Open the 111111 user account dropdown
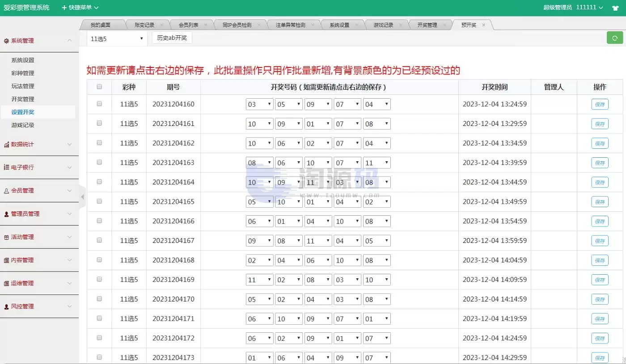The width and height of the screenshot is (626, 364). [590, 8]
